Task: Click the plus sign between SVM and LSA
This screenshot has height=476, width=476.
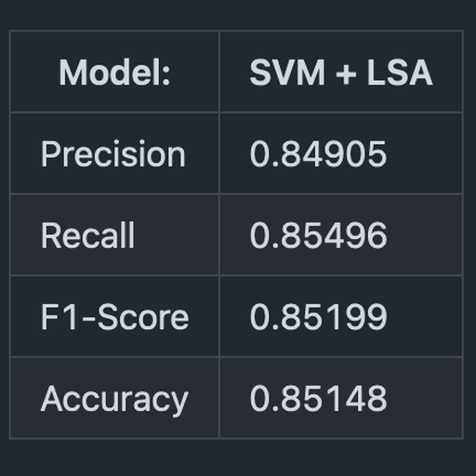Action: pyautogui.click(x=346, y=73)
